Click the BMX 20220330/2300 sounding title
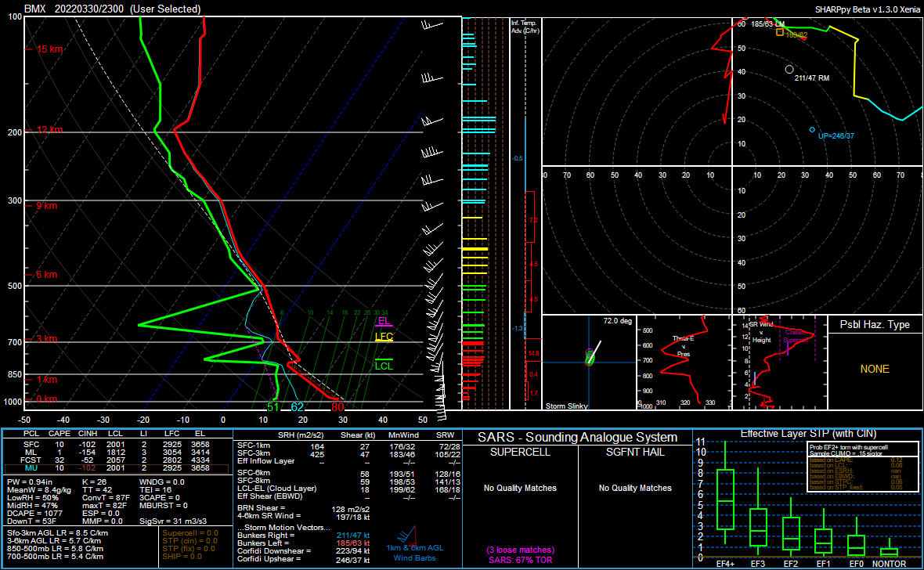Screen dimensions: 924x570 112,9
